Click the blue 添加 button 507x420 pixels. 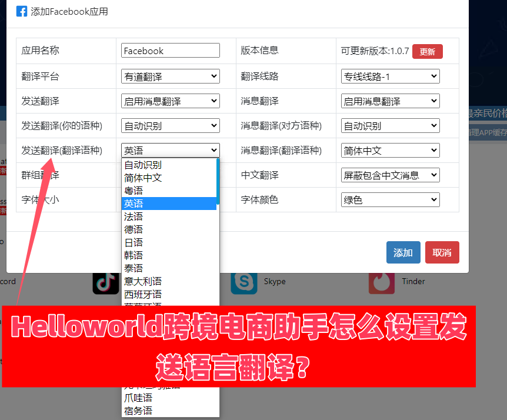coord(403,252)
